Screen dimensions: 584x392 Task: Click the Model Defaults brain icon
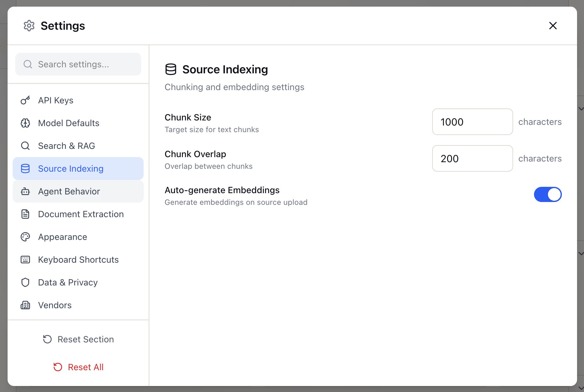(25, 123)
